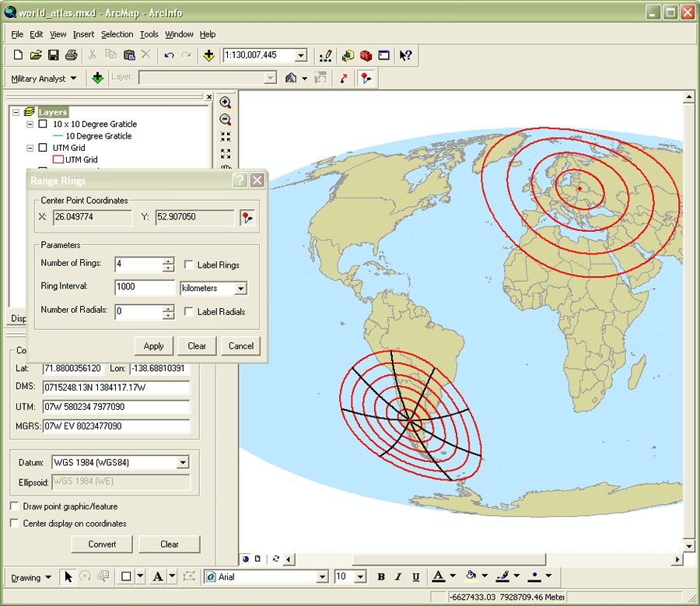Click the Undo arrow icon
This screenshot has height=606, width=700.
[169, 55]
